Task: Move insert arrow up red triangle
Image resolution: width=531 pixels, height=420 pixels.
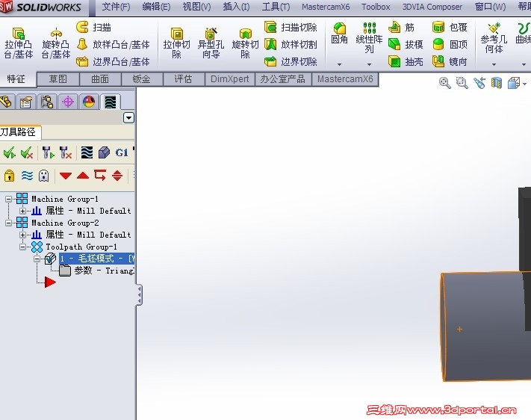Action: point(83,176)
